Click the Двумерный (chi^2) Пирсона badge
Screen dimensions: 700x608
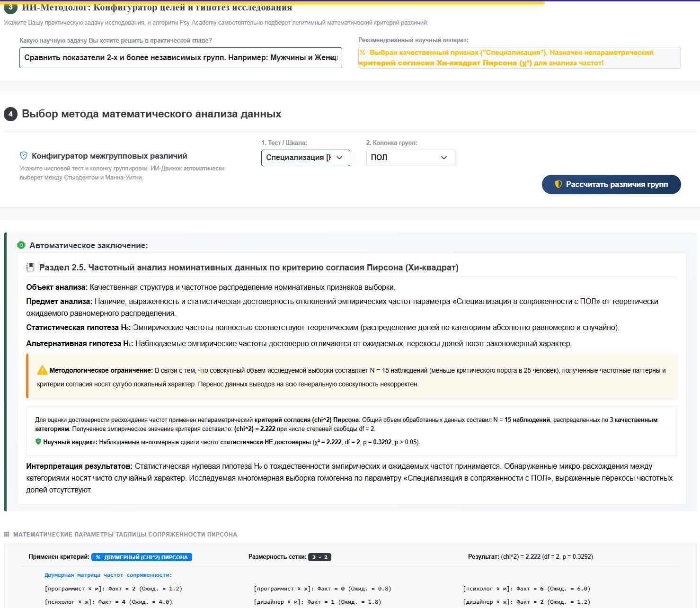pos(142,557)
